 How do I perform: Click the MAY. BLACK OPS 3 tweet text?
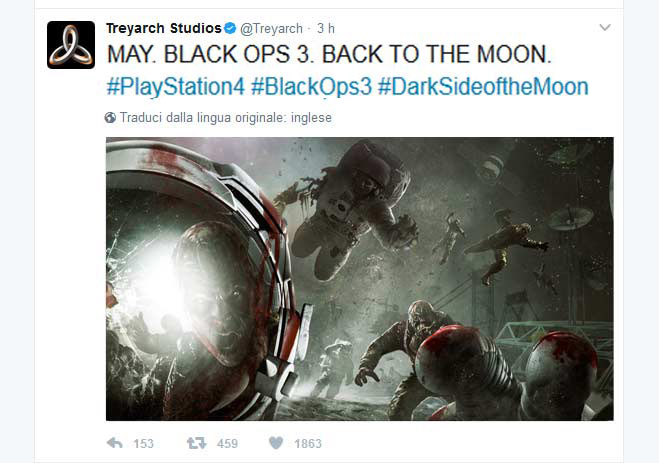(x=329, y=54)
